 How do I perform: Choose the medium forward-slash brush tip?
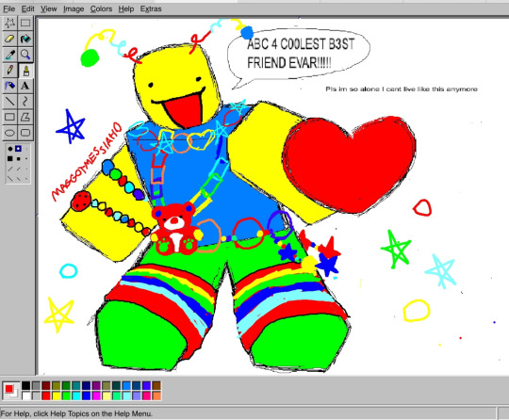[x=19, y=169]
